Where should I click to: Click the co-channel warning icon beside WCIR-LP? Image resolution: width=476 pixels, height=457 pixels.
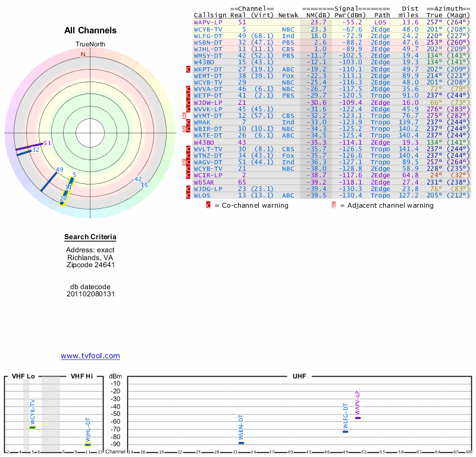coord(189,176)
